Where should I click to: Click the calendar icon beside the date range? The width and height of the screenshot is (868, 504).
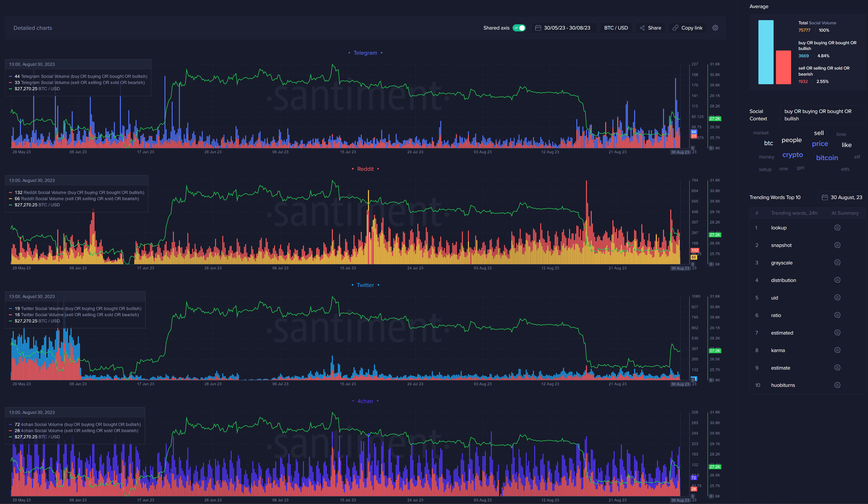(538, 28)
